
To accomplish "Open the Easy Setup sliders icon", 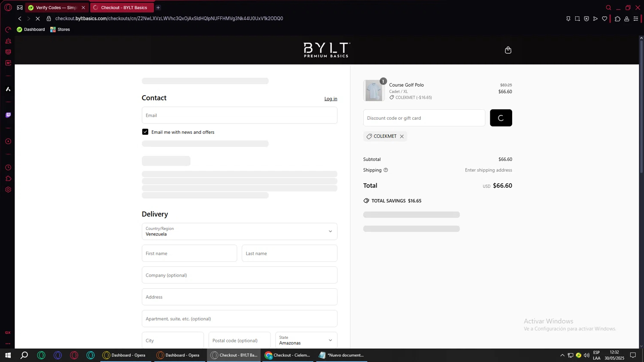I will pyautogui.click(x=636, y=18).
